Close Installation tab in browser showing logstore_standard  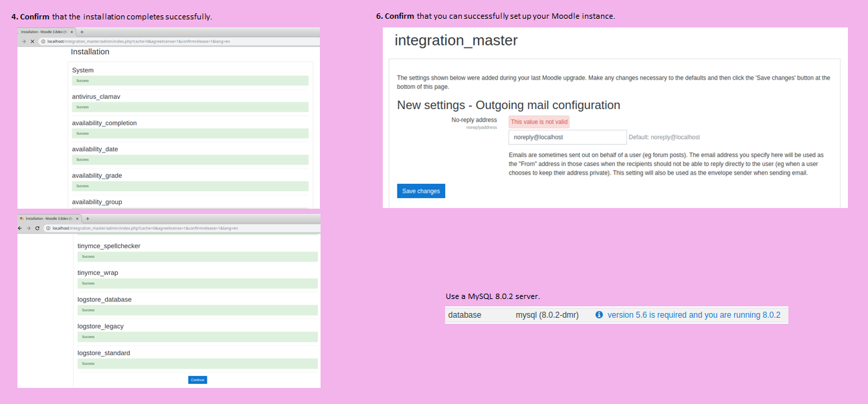click(x=77, y=218)
